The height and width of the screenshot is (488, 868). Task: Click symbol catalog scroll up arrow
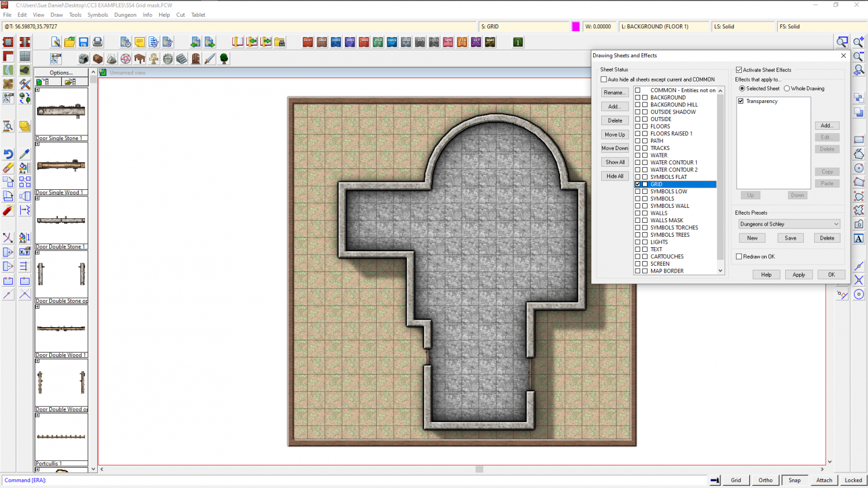coord(93,72)
